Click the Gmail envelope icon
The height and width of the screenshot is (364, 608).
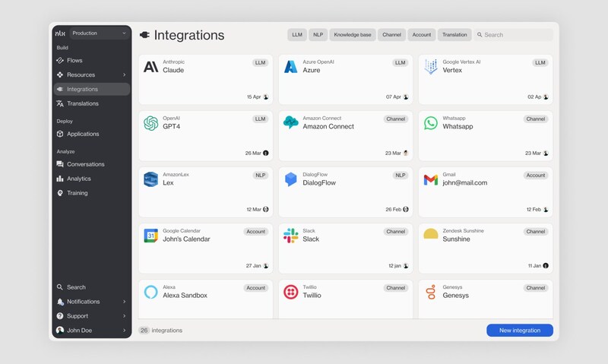(x=431, y=179)
